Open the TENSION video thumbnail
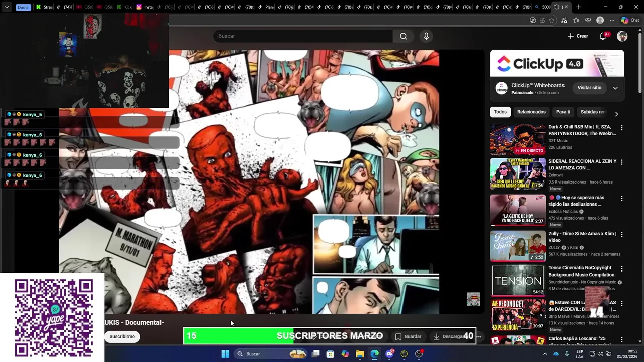Screen dimensions: 644x362 (x=518, y=281)
